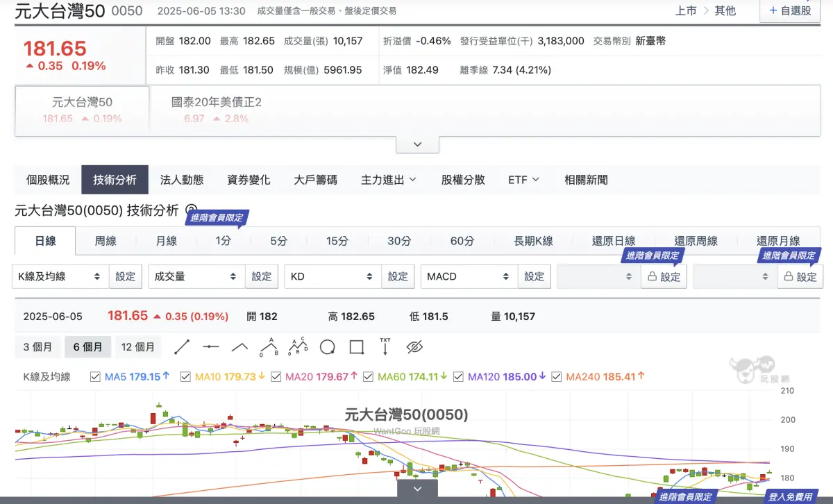
Task: Click the breadcrumb arrow between 上市 and 其他
Action: pos(706,10)
